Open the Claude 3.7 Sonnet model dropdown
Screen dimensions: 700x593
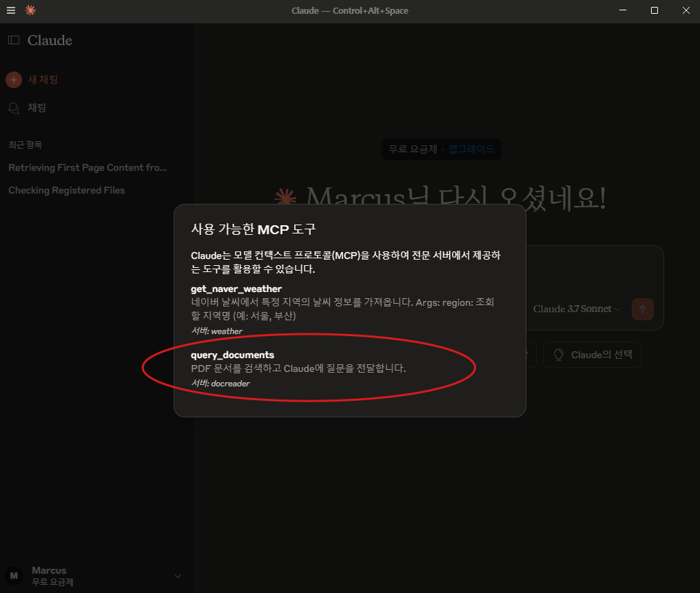tap(577, 309)
